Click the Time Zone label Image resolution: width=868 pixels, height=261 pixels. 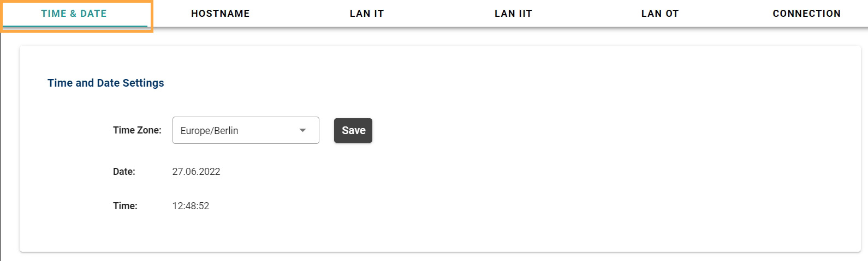[x=137, y=130]
